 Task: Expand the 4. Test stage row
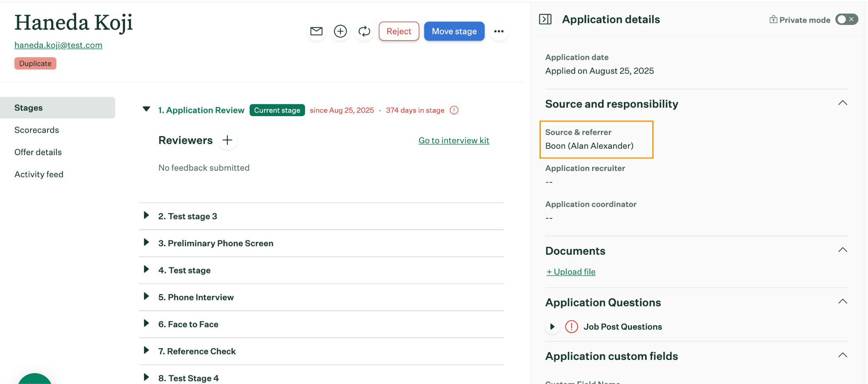coord(146,270)
